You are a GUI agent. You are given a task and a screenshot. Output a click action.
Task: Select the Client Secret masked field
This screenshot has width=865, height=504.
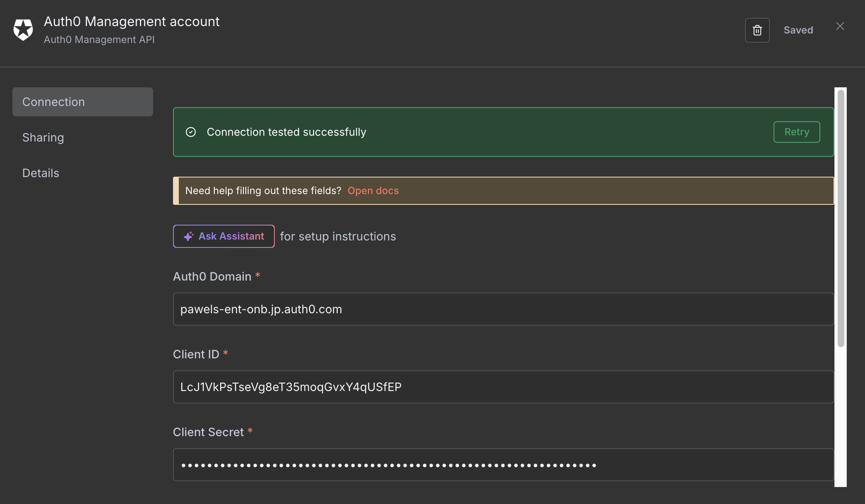click(503, 465)
